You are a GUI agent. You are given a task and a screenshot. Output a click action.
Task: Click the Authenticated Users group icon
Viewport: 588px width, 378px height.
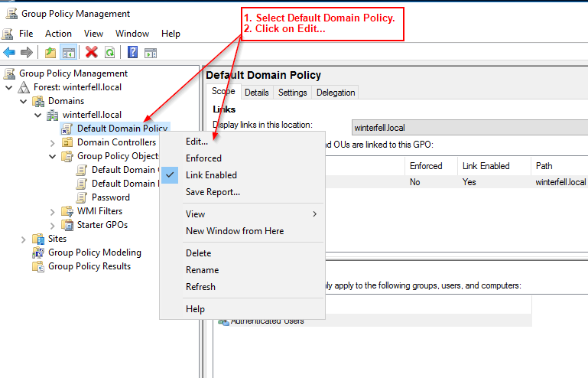pos(223,322)
